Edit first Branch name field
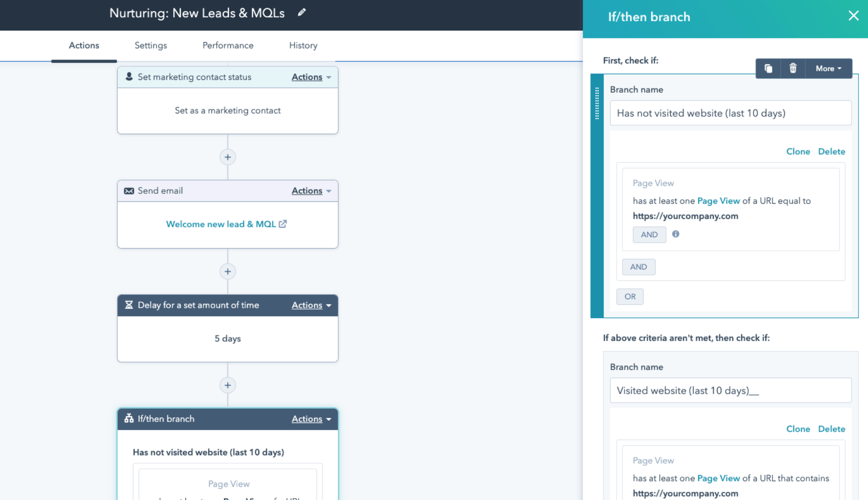Image resolution: width=868 pixels, height=500 pixels. tap(730, 113)
